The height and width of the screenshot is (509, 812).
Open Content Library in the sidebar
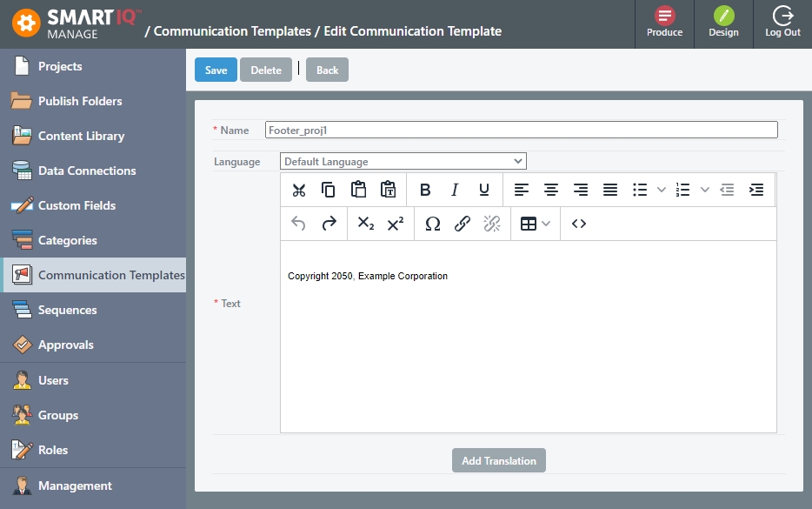(93, 136)
